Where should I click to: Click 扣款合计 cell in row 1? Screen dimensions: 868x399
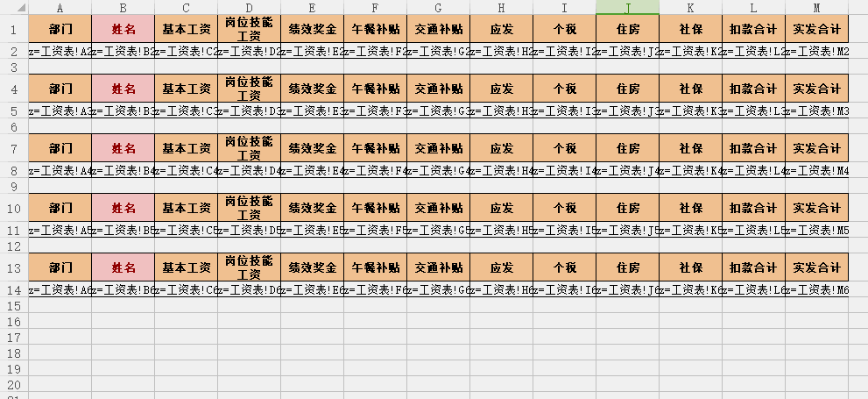click(754, 29)
